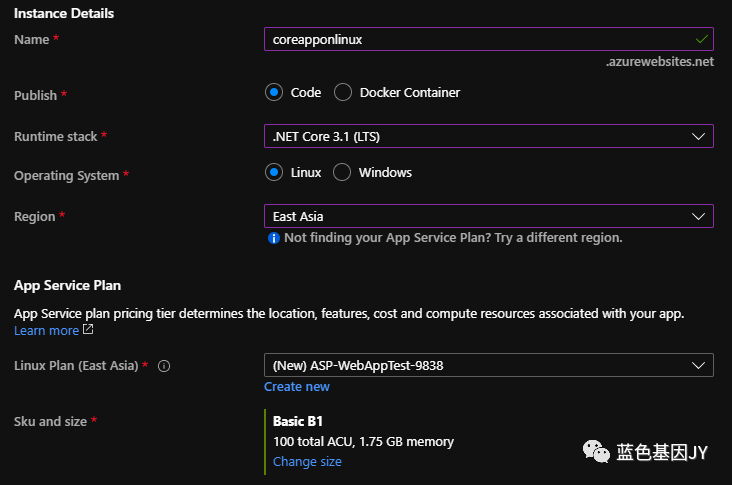Click the App Service Plan heading
This screenshot has width=732, height=485.
click(68, 285)
